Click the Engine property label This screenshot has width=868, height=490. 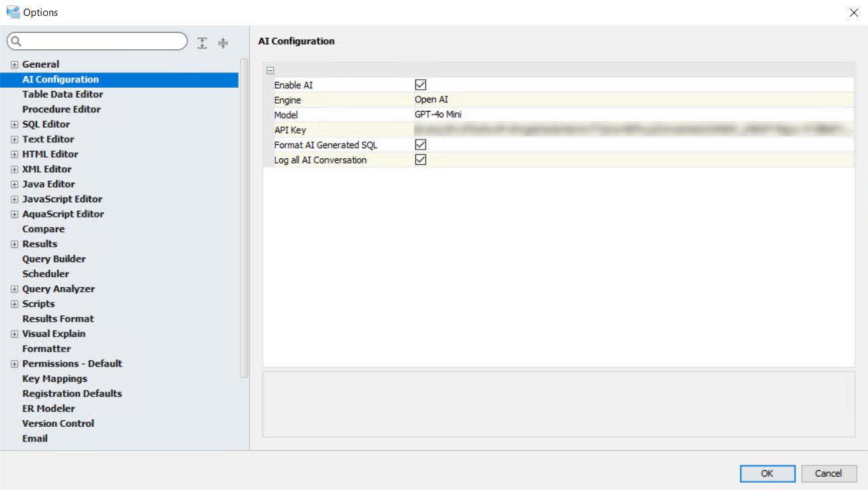tap(288, 100)
